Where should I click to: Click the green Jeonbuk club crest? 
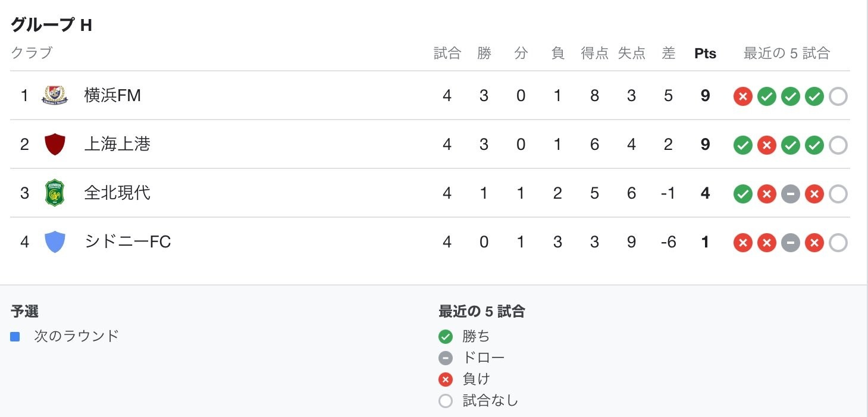pyautogui.click(x=55, y=193)
